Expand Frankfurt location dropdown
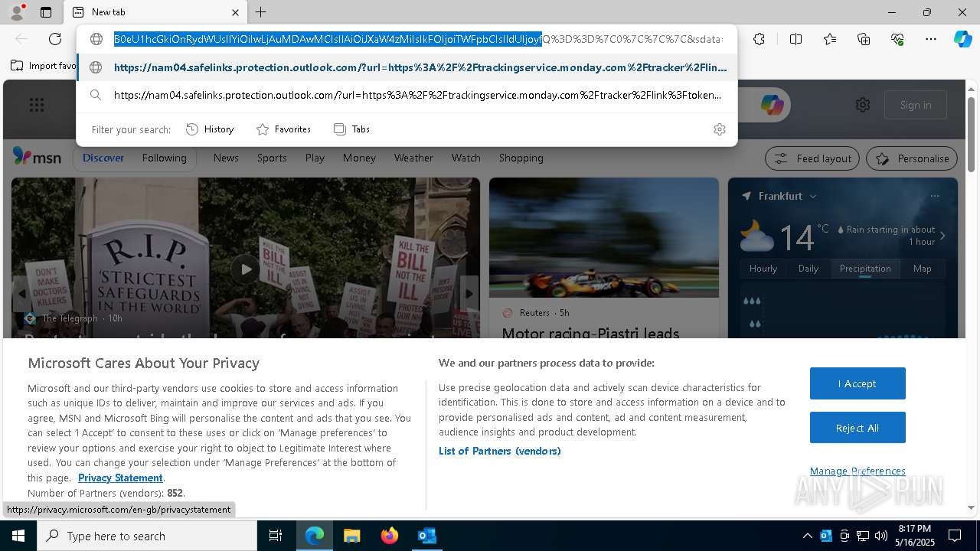The height and width of the screenshot is (551, 980). pyautogui.click(x=813, y=197)
